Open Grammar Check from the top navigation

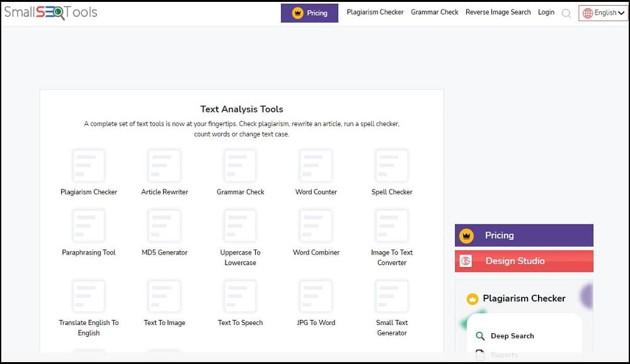point(434,12)
